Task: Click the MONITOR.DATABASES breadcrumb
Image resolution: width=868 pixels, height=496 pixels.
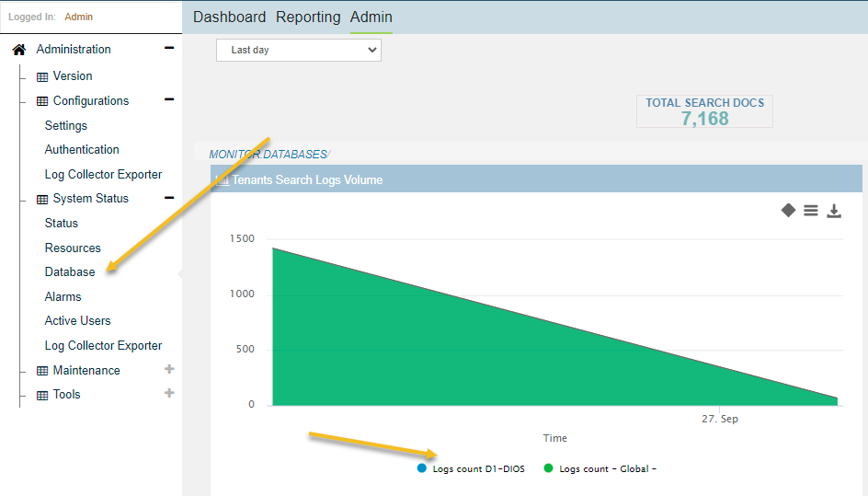Action: (x=269, y=155)
